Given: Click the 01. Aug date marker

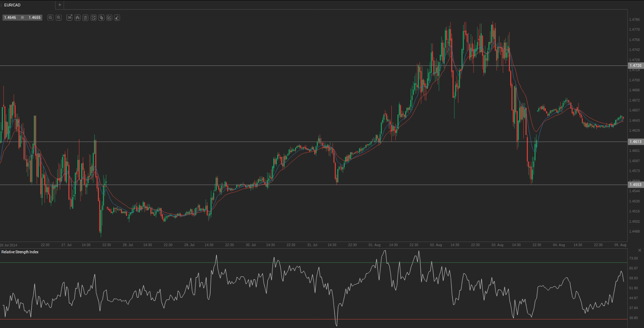Looking at the screenshot, I should (x=374, y=245).
